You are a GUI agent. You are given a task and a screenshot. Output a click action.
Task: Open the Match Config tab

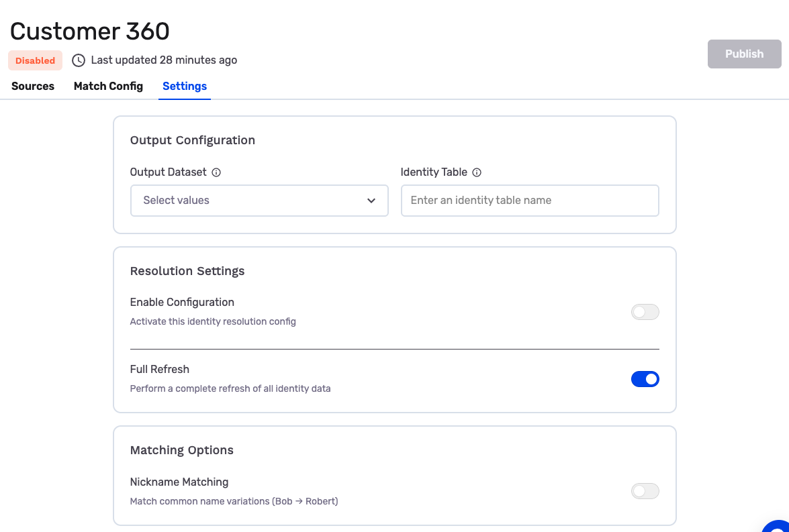108,86
